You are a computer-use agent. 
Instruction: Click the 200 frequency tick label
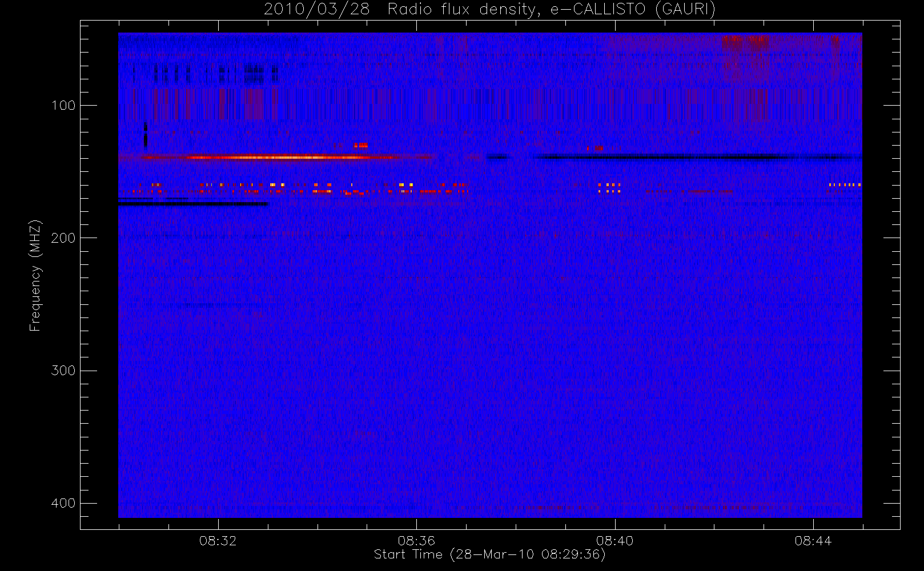click(x=63, y=238)
